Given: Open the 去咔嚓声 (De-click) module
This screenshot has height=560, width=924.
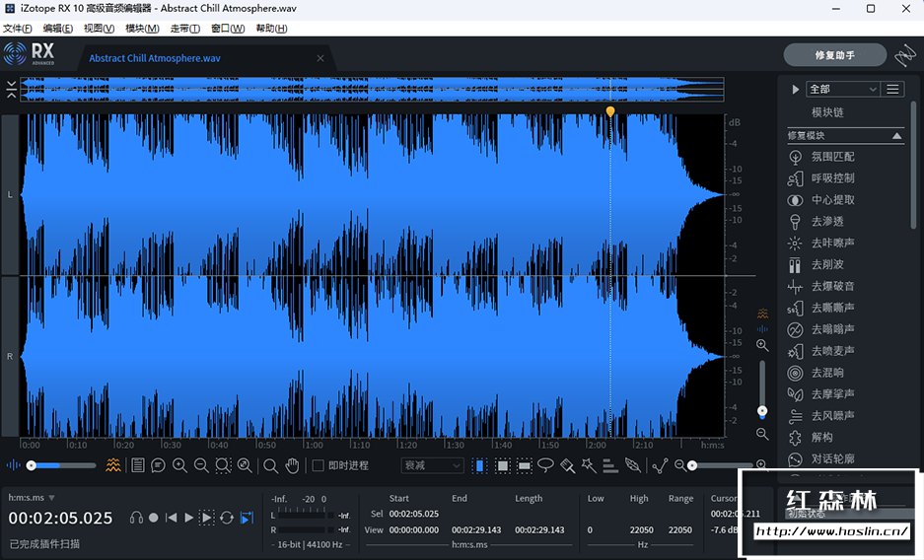Looking at the screenshot, I should [832, 243].
